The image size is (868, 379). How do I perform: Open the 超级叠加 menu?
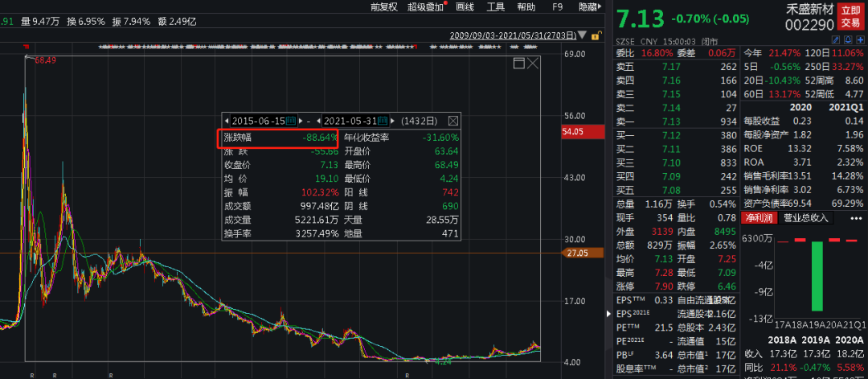pyautogui.click(x=426, y=6)
